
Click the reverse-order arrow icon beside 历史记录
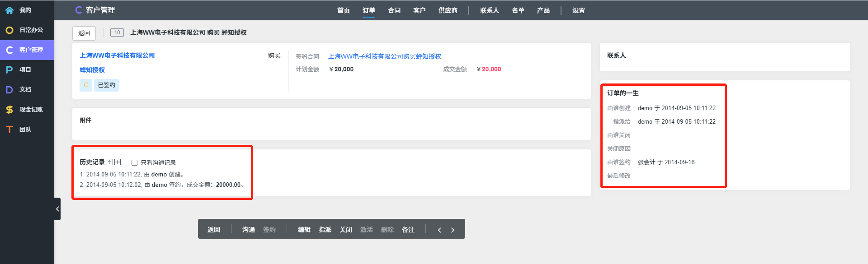pos(110,162)
